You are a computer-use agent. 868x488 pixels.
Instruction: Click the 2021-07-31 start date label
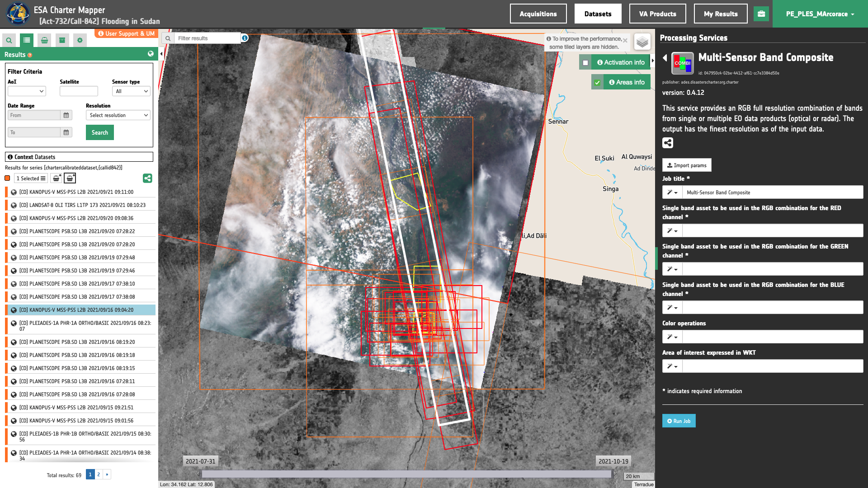click(200, 461)
